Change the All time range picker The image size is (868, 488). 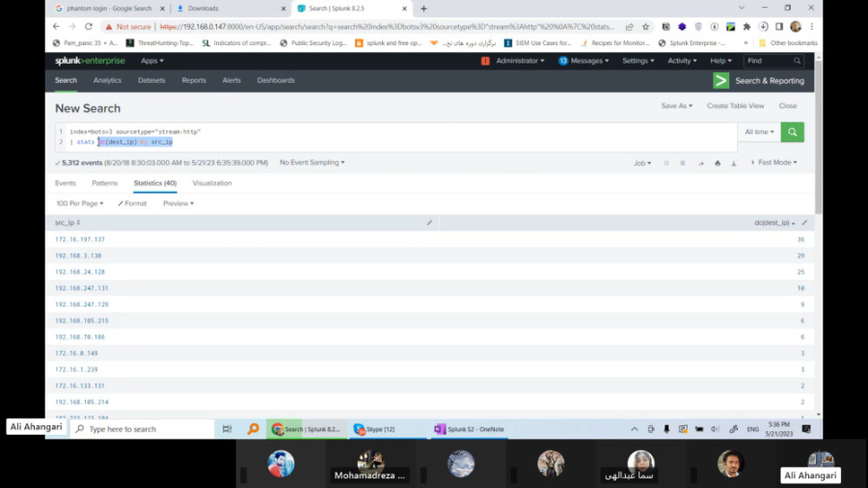(x=759, y=132)
